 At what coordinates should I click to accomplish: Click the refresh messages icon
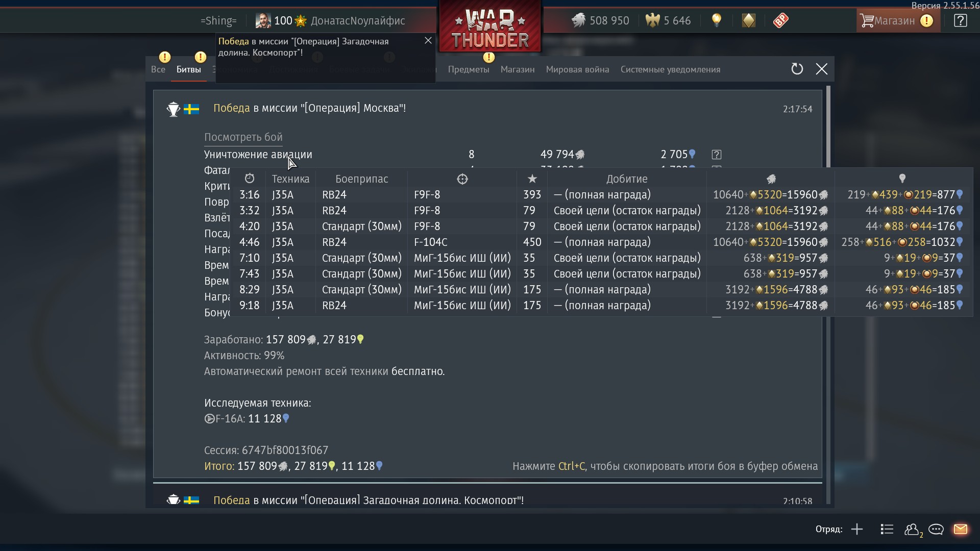[x=797, y=69]
